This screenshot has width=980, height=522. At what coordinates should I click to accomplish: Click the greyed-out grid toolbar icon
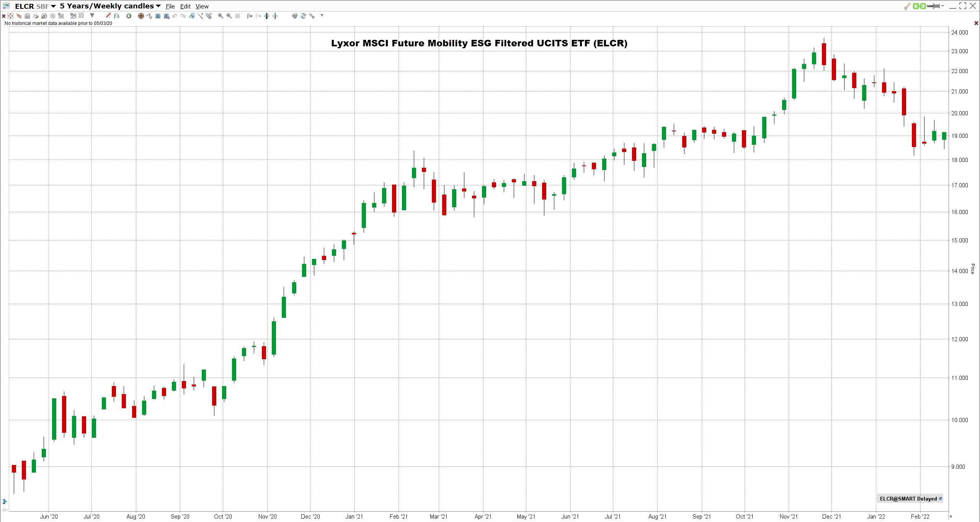[x=81, y=16]
